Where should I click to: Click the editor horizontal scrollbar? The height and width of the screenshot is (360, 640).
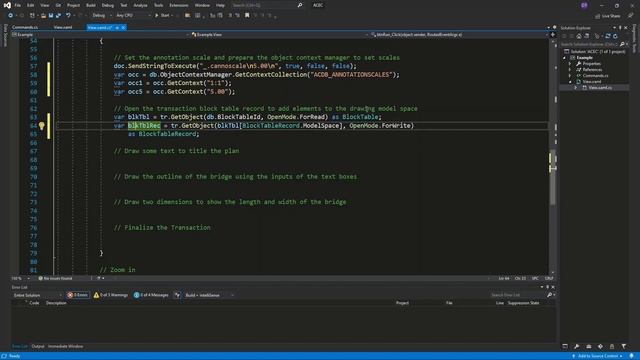click(x=298, y=278)
